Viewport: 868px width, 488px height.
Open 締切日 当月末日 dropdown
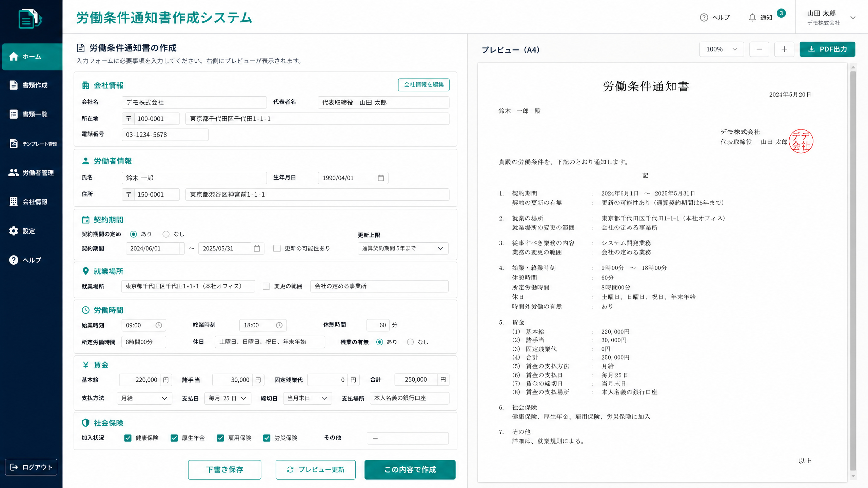pyautogui.click(x=308, y=398)
